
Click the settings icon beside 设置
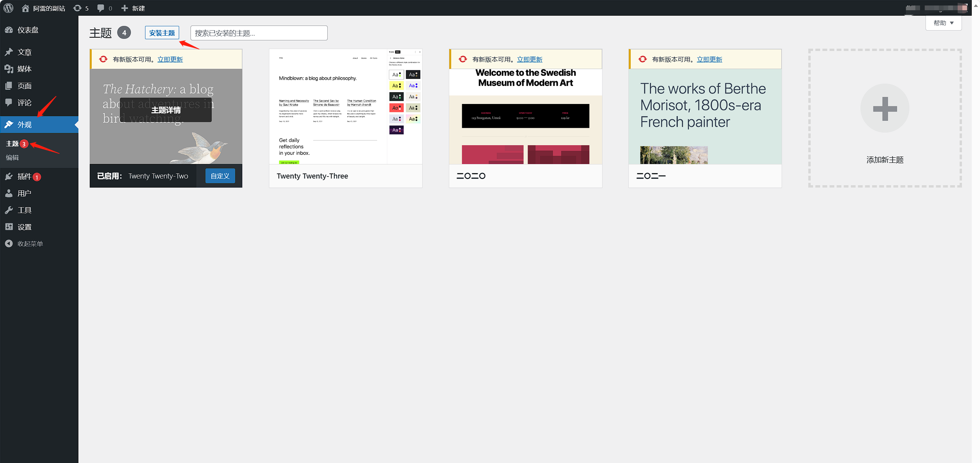[x=9, y=227]
